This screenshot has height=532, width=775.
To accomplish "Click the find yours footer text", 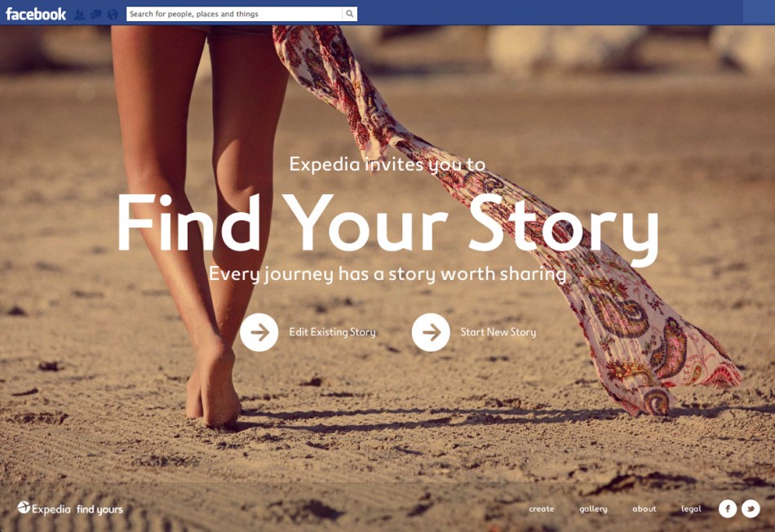I will pos(100,510).
